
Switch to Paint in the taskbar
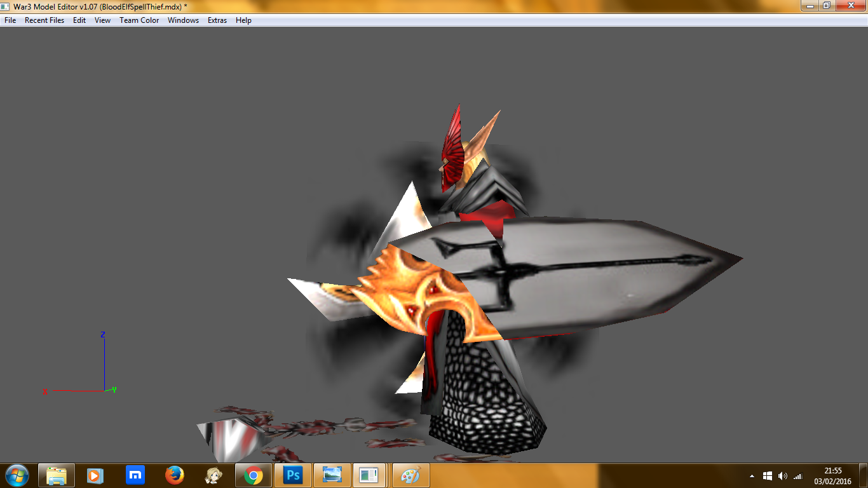pos(411,475)
